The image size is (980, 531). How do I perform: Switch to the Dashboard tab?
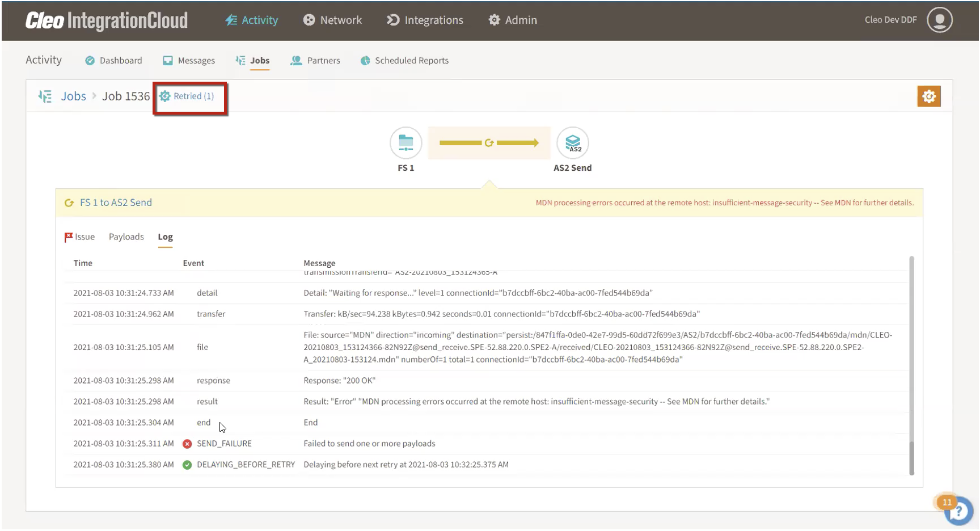[x=113, y=61]
